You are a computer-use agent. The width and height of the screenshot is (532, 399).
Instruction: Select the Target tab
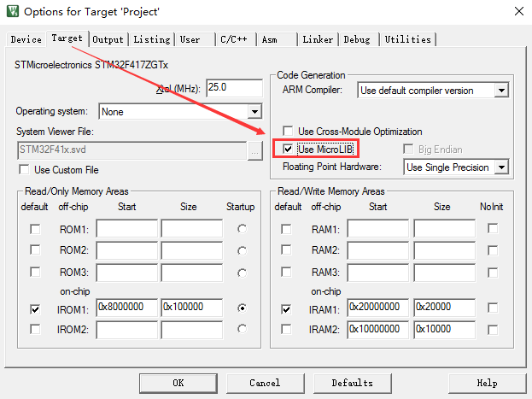point(67,38)
